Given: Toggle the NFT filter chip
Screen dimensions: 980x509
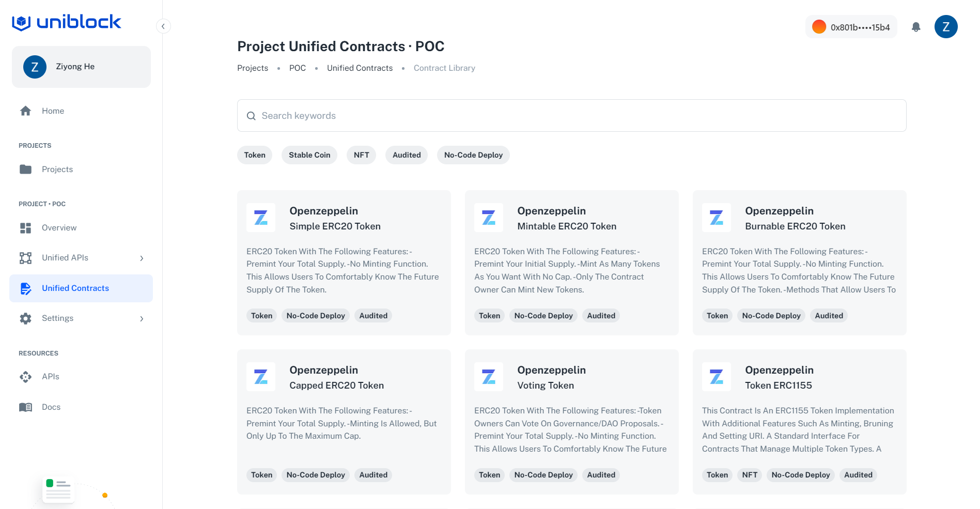Looking at the screenshot, I should (361, 155).
